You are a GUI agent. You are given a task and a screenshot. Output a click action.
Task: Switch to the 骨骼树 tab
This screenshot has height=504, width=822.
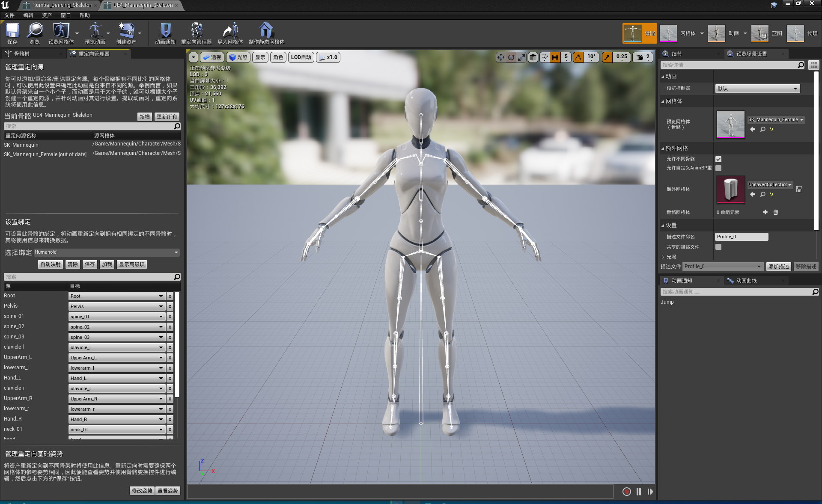21,54
